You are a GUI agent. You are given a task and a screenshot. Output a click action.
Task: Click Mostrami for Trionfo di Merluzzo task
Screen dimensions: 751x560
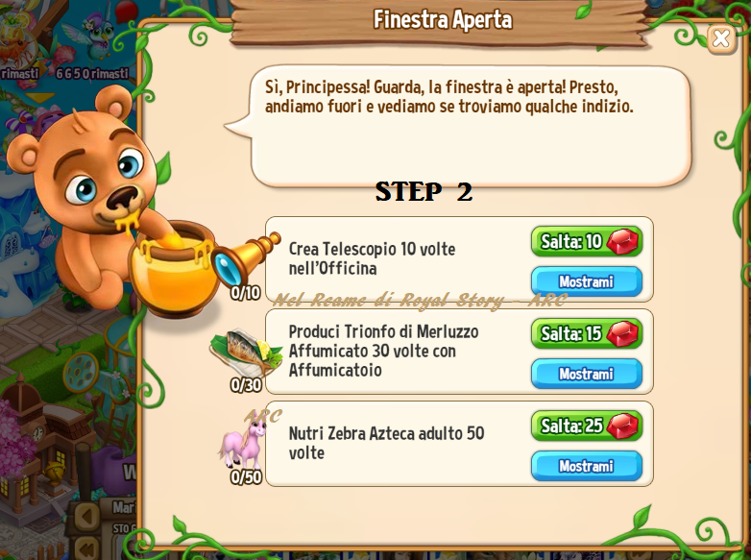pyautogui.click(x=586, y=374)
